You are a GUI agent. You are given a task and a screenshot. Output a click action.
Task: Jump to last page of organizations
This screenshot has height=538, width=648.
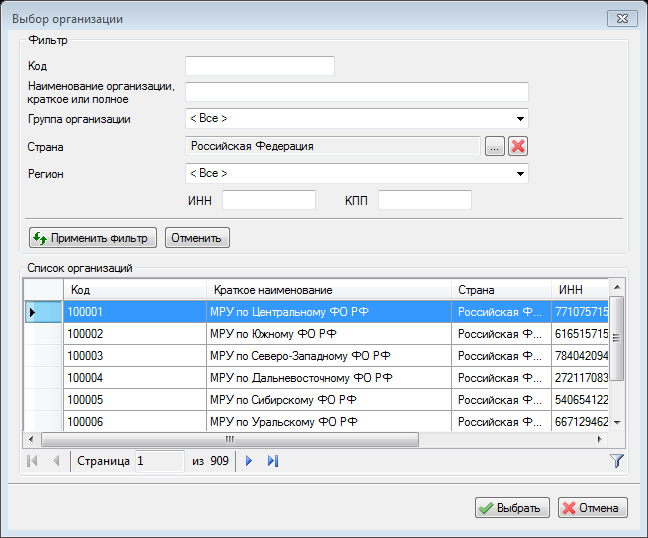click(x=273, y=461)
